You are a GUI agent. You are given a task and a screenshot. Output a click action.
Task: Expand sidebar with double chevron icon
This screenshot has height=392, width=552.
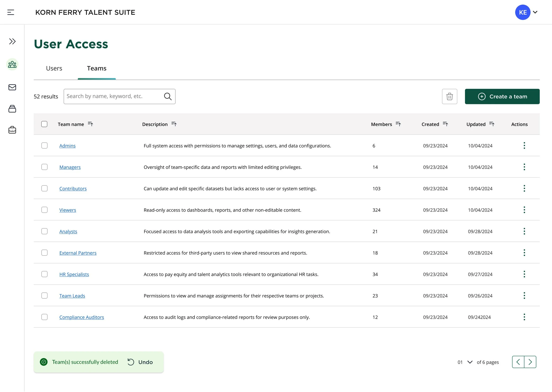(x=12, y=41)
